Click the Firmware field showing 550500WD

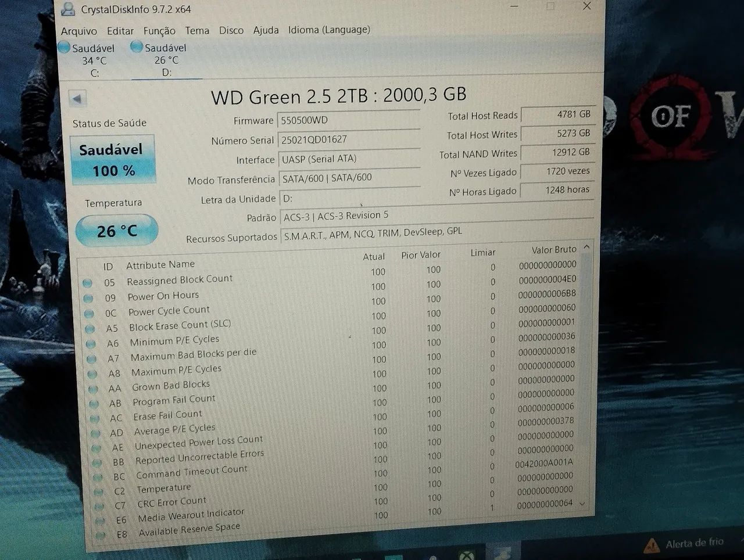coord(349,120)
